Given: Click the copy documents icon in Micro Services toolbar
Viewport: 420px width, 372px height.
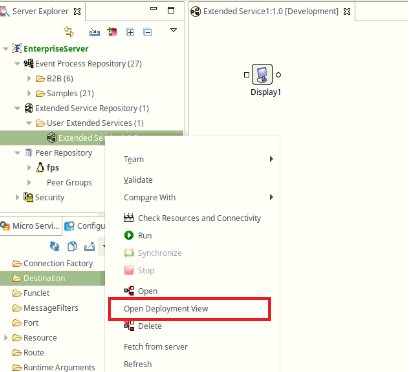Looking at the screenshot, I should click(72, 246).
